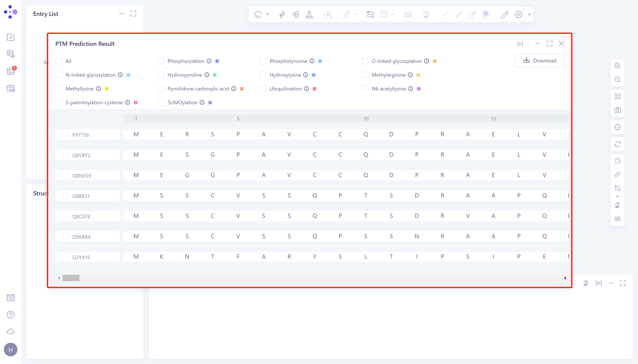Open the small molecule tool
The height and width of the screenshot is (364, 638).
tap(296, 14)
